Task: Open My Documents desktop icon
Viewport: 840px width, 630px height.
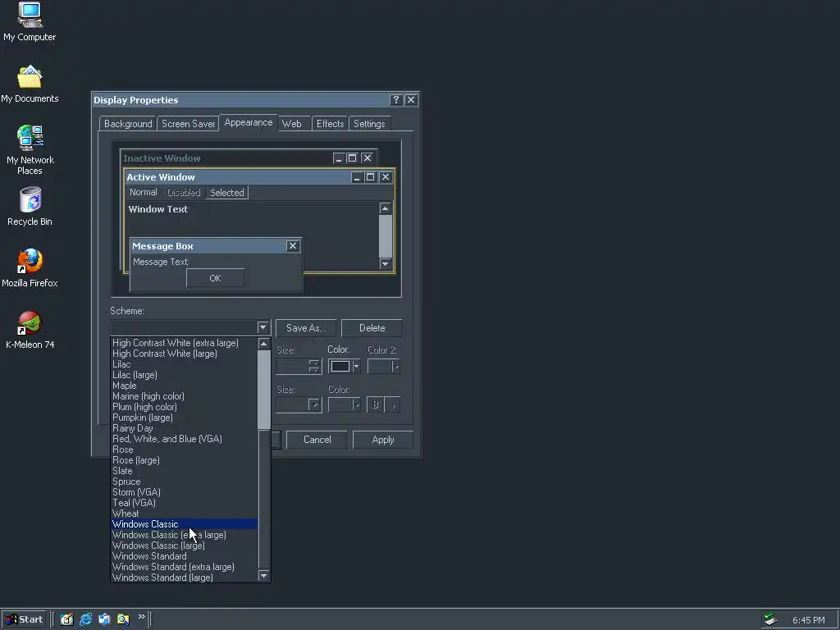Action: point(30,84)
